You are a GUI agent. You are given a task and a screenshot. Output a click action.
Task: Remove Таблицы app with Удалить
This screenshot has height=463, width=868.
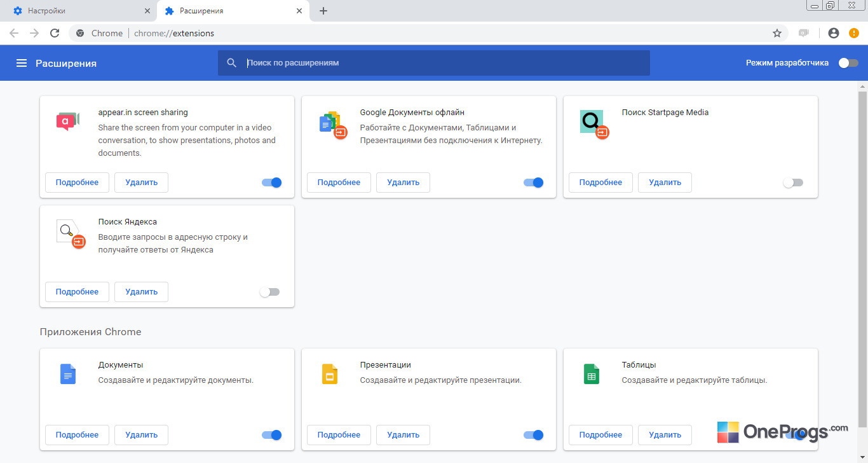[665, 435]
